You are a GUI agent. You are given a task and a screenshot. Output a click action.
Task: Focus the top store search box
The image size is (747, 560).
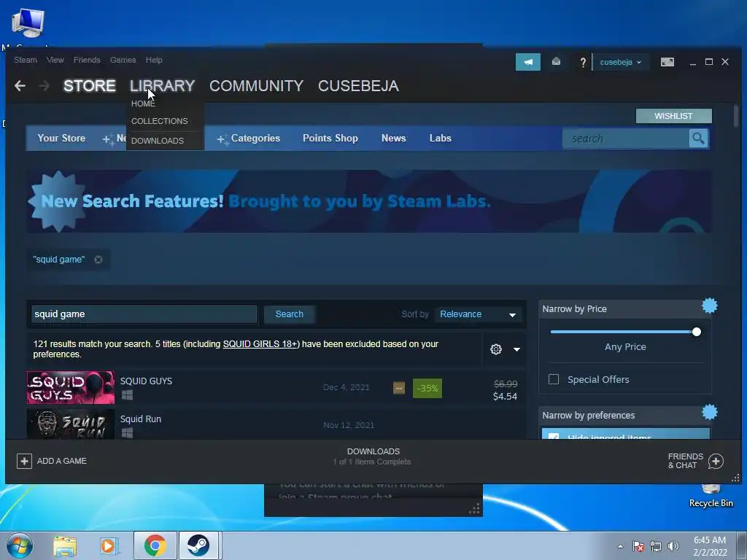(x=625, y=139)
